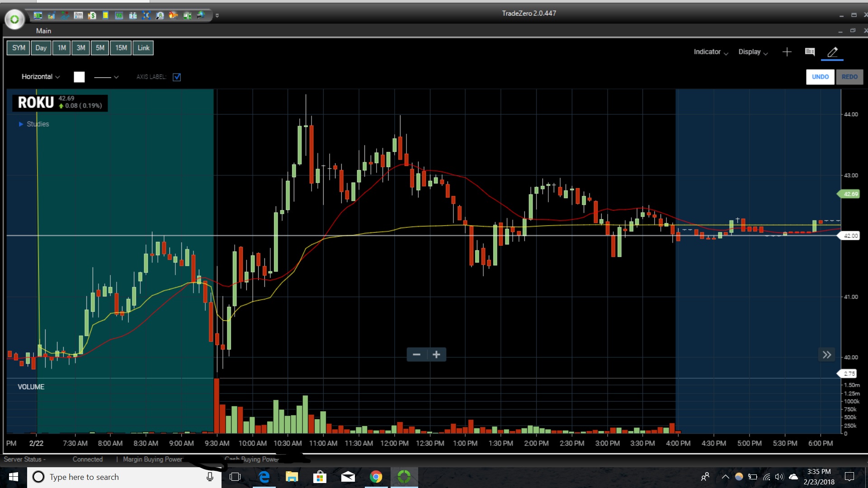The image size is (868, 488).
Task: Open the Wi-Fi network tray icon
Action: click(766, 477)
